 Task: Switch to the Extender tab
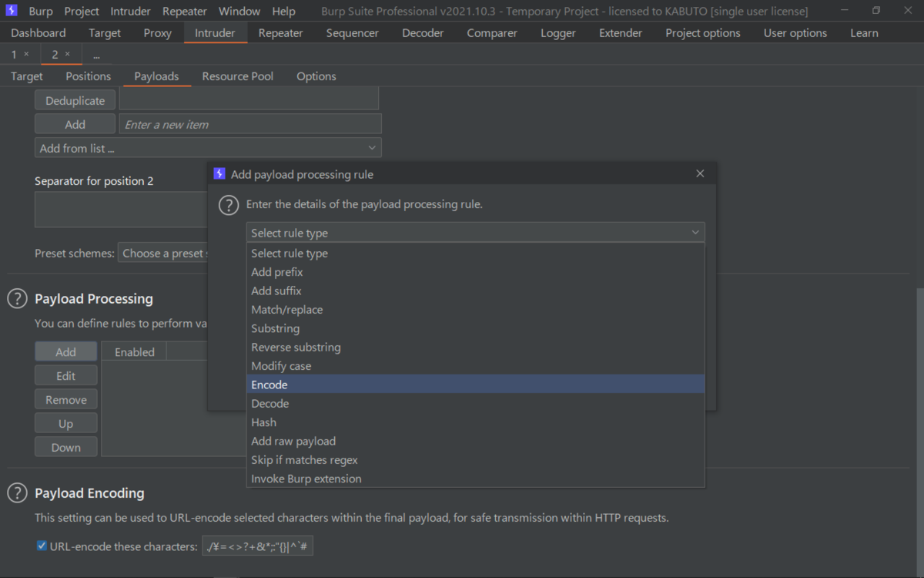point(621,33)
